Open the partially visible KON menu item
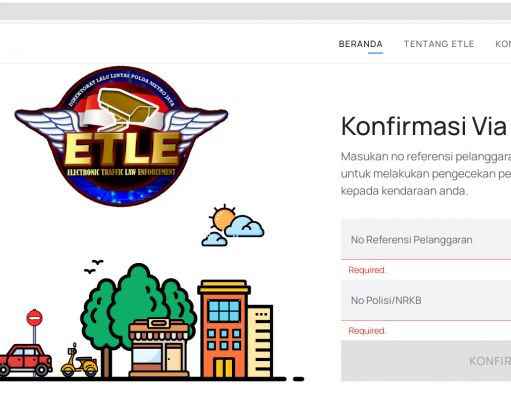 503,44
